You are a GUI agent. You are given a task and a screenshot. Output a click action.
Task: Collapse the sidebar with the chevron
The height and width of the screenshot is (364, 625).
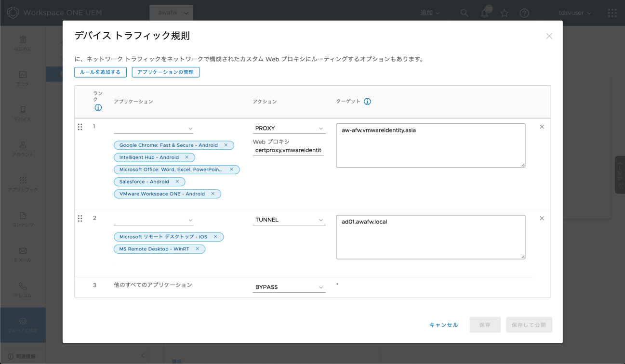(x=143, y=356)
